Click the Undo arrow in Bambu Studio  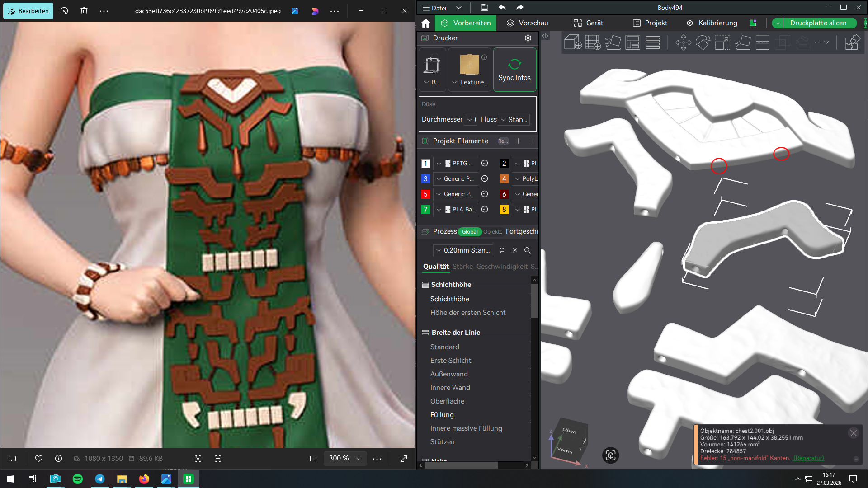(502, 7)
